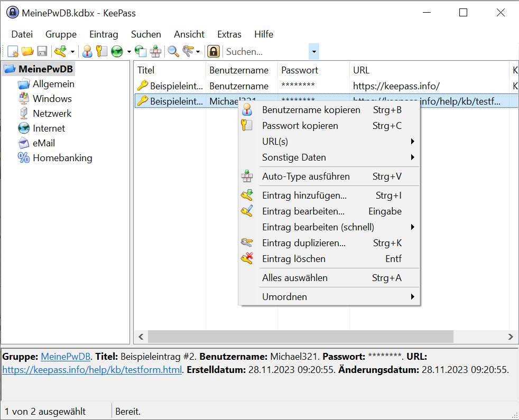The width and height of the screenshot is (519, 420).
Task: Sort by the URL column header
Action: (429, 70)
